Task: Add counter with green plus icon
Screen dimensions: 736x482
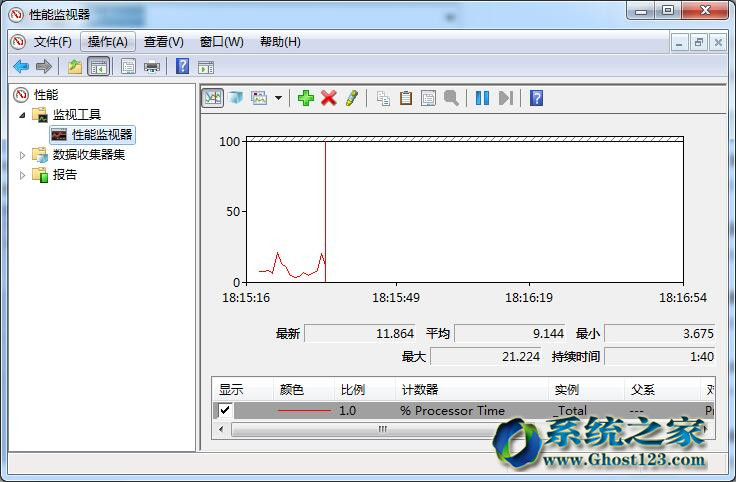Action: click(x=306, y=98)
